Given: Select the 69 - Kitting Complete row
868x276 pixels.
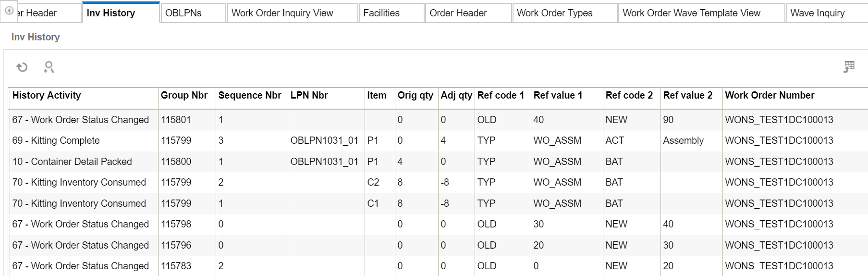Looking at the screenshot, I should [438, 140].
